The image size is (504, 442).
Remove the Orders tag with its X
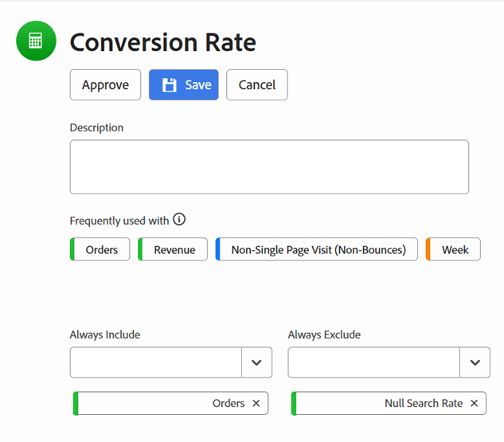click(x=256, y=404)
